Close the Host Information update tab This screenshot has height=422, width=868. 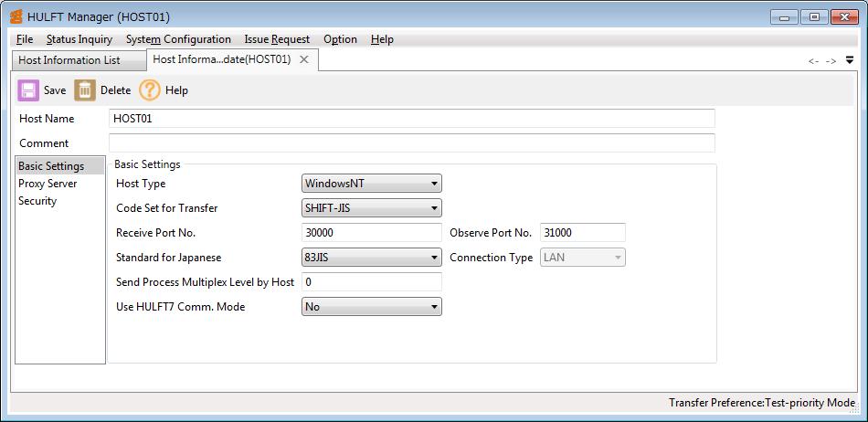pos(304,59)
